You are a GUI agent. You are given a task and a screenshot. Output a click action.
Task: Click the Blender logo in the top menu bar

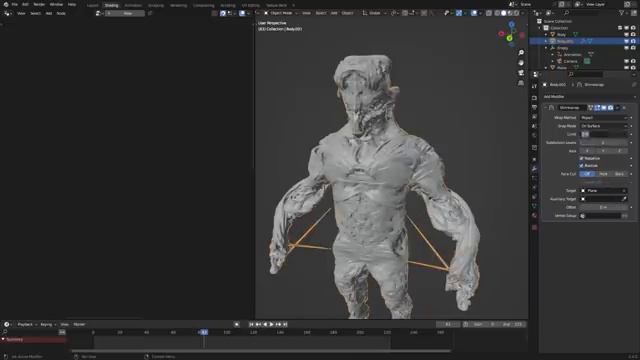point(6,4)
